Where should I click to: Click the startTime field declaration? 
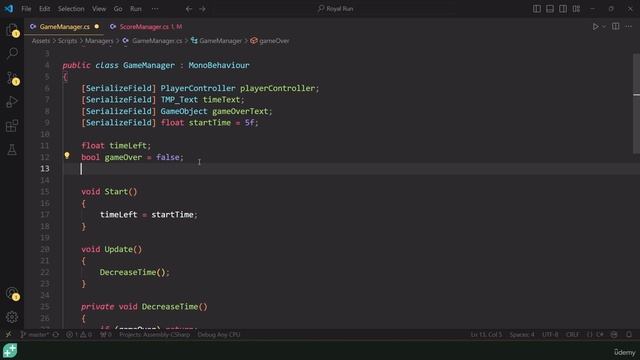[x=209, y=122]
